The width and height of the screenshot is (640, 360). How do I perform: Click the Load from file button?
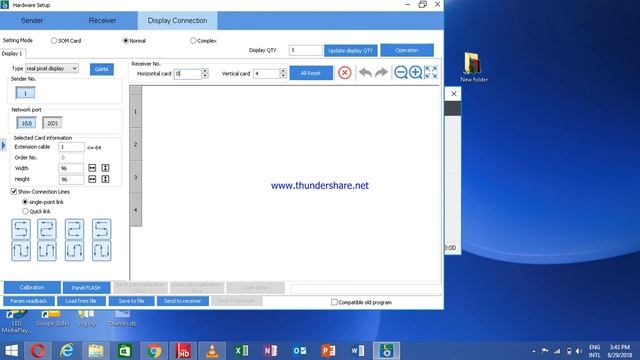[x=81, y=301]
